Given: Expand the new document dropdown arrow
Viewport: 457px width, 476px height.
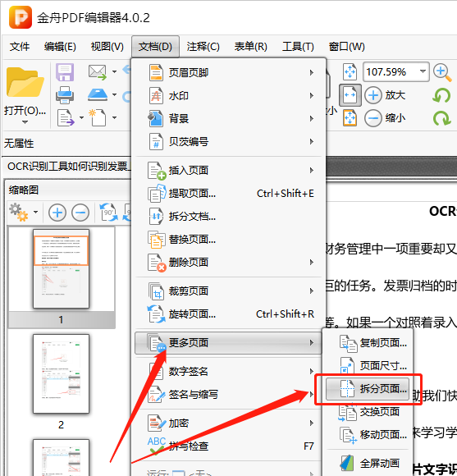Looking at the screenshot, I should click(x=114, y=117).
